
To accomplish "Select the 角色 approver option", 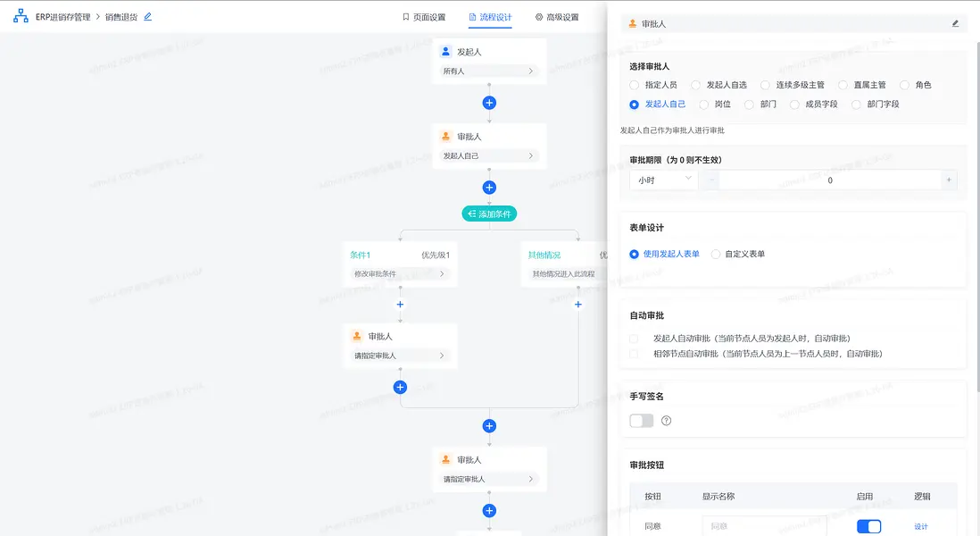I will pyautogui.click(x=916, y=85).
